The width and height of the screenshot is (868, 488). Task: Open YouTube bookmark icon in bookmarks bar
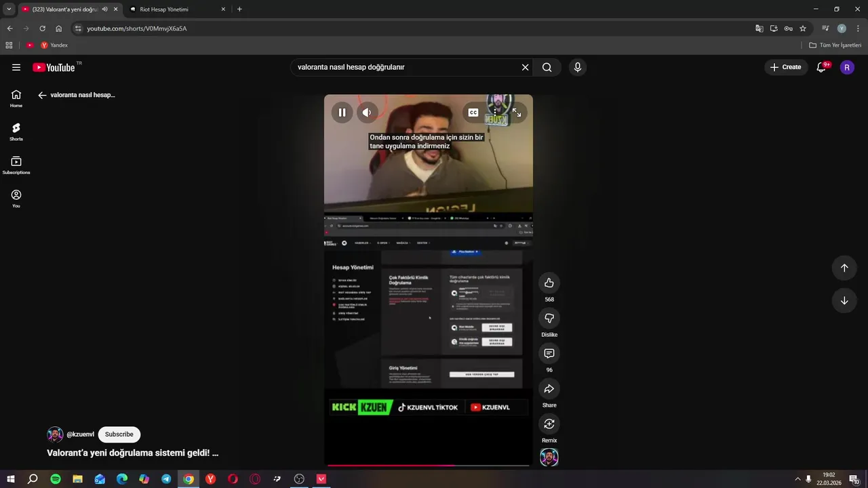30,45
